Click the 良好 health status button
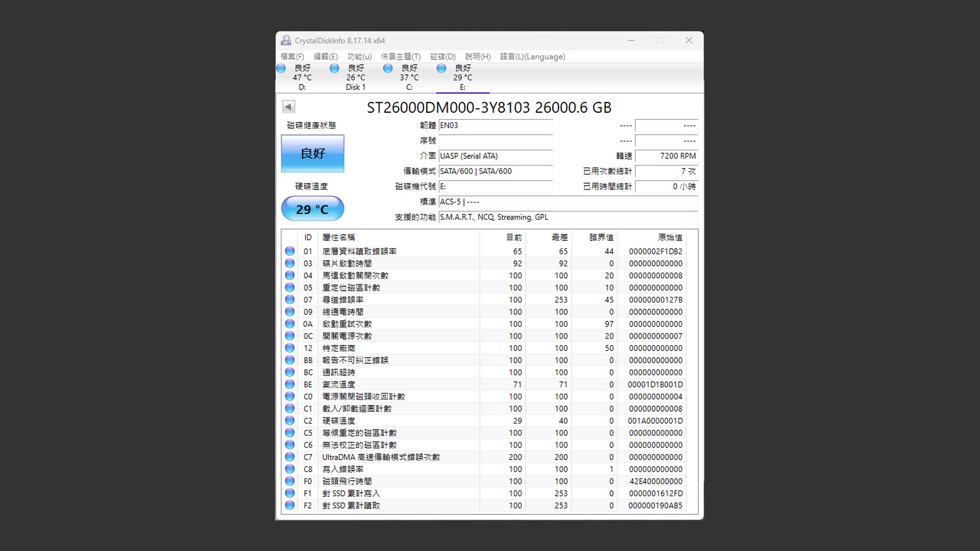 tap(312, 154)
